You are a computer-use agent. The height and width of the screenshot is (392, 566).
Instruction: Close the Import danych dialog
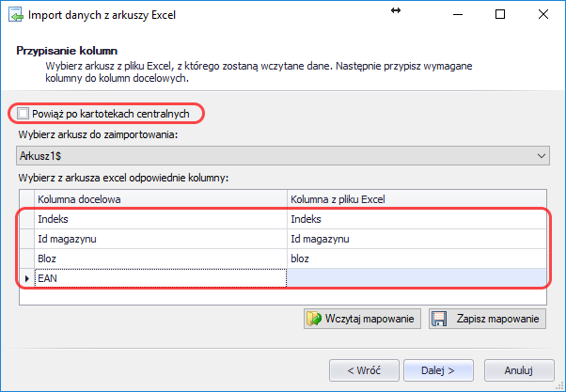tap(542, 15)
